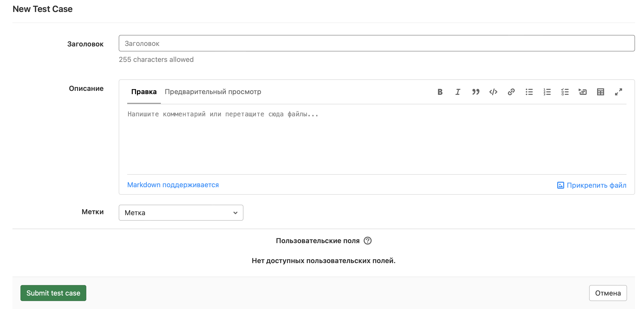Click the Submit test case button
Screen dimensions: 644x318
click(53, 293)
